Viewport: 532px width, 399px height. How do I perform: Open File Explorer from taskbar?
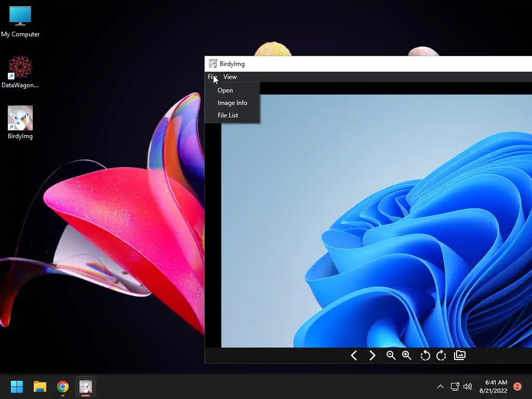pyautogui.click(x=39, y=387)
